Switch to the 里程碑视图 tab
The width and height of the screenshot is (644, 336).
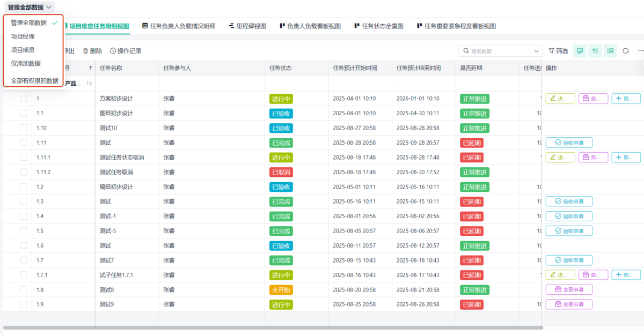click(247, 26)
